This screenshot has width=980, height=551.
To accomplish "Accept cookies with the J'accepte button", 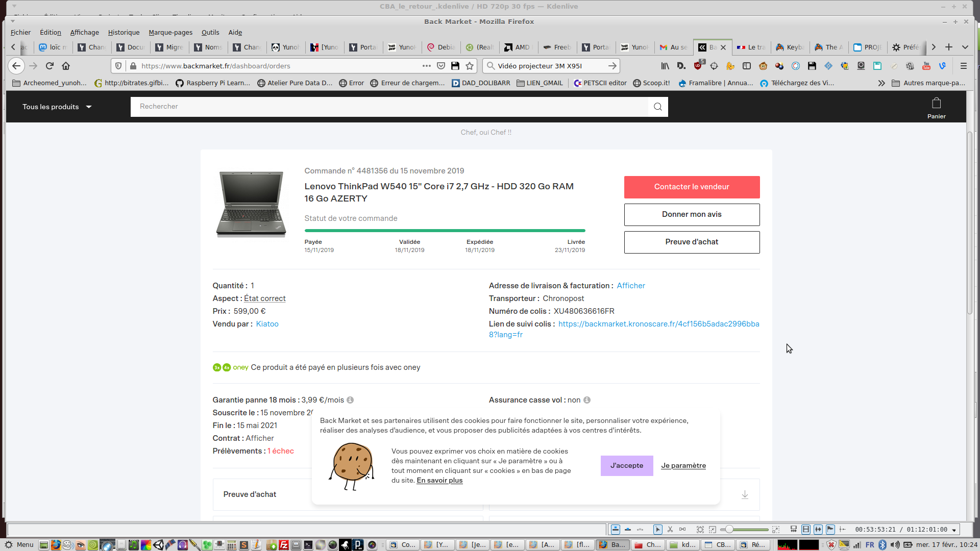I will point(627,465).
